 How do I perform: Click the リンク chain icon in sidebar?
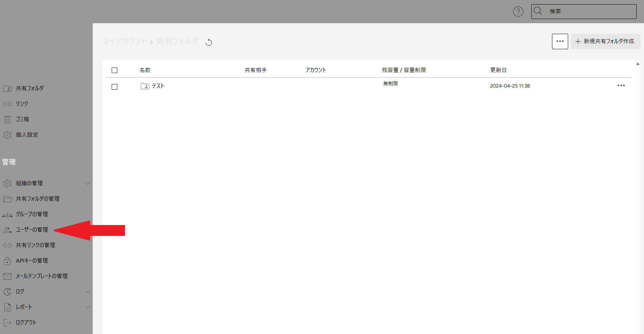coord(7,104)
